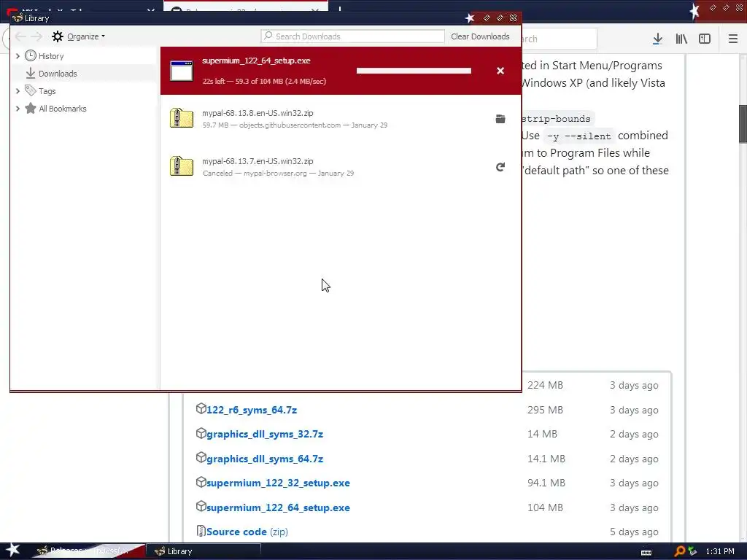Image resolution: width=747 pixels, height=560 pixels.
Task: Click the Search Downloads field
Action: pos(352,36)
